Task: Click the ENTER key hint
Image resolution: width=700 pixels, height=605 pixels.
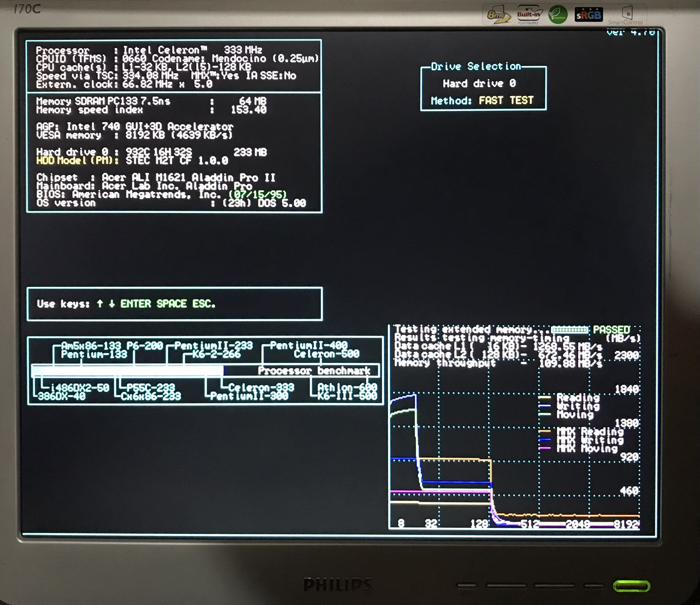Action: pos(136,304)
